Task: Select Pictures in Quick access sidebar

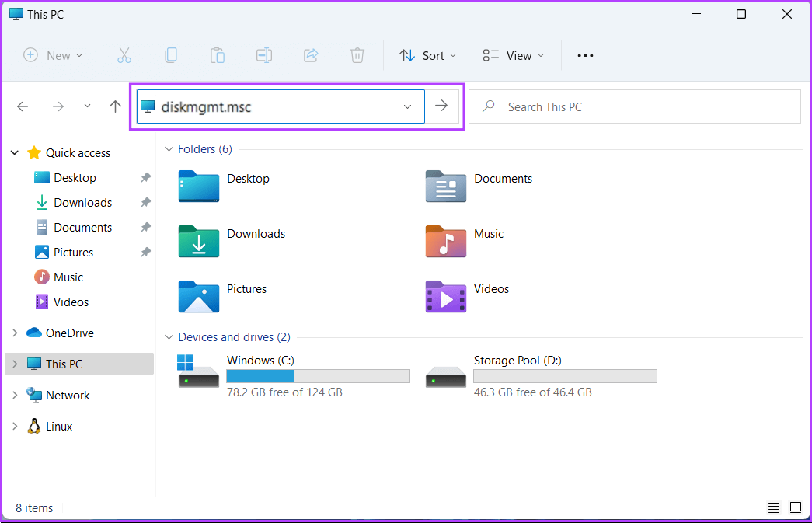Action: coord(74,253)
